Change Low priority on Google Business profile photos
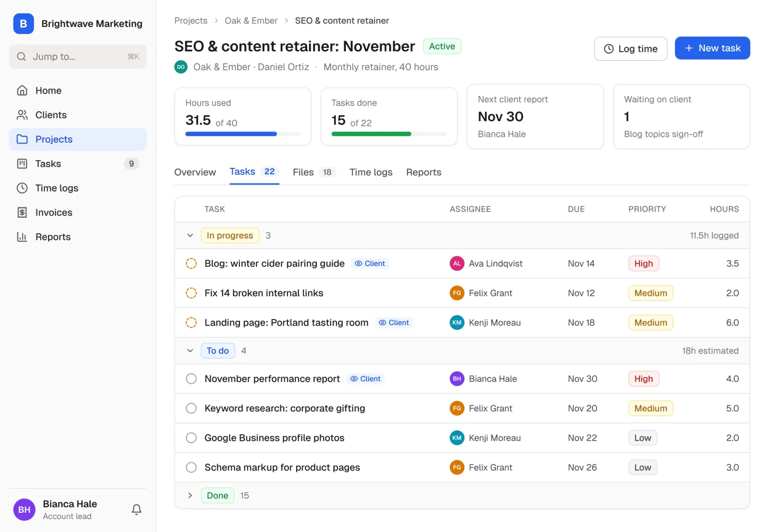This screenshot has width=768, height=532. pos(643,438)
